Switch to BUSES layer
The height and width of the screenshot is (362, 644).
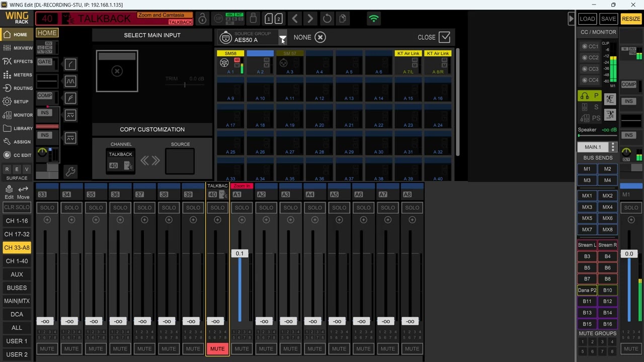(17, 288)
